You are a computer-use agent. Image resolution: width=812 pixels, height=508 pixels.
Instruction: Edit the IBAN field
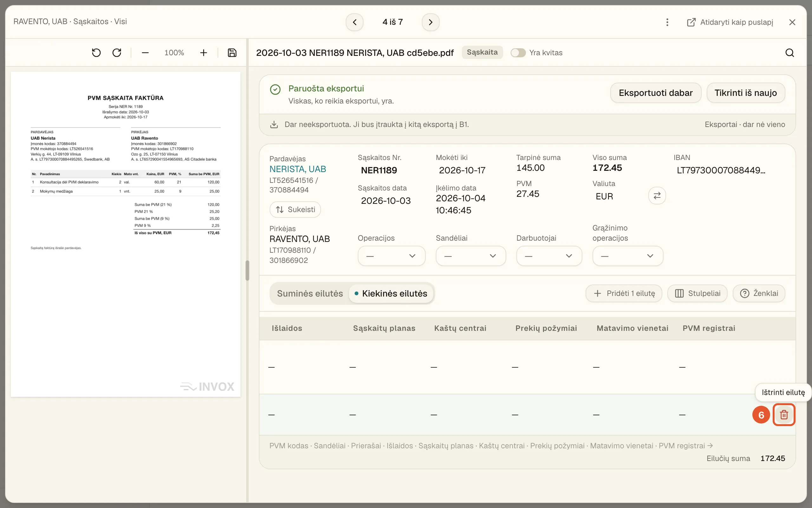(x=721, y=170)
